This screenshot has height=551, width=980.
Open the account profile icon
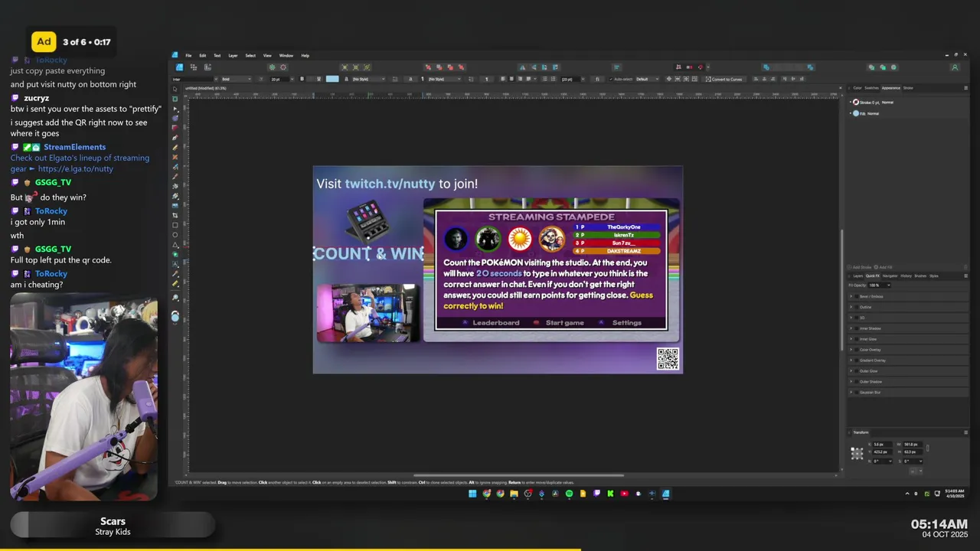[x=955, y=67]
